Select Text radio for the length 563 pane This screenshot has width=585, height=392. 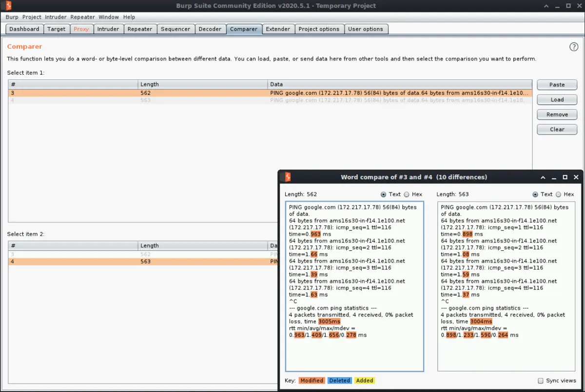tap(535, 194)
